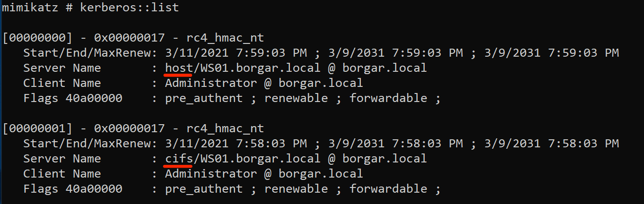Click forwardable flag in the second ticket
Screen dimensions: 644x204
tap(388, 189)
